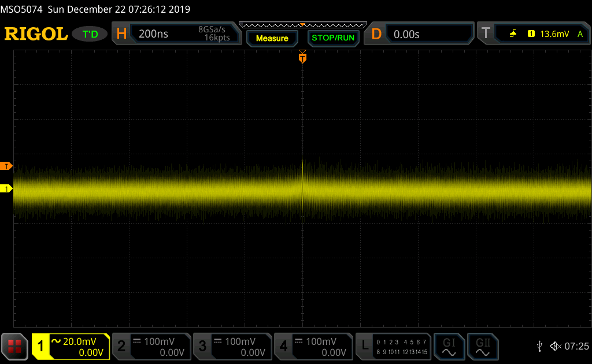Toggle the muted speaker icon

coord(556,346)
